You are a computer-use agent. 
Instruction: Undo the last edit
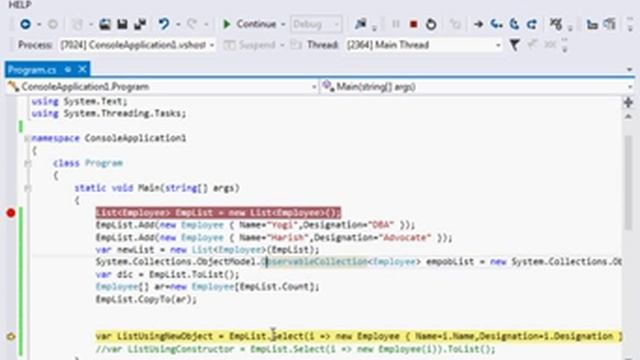pyautogui.click(x=164, y=24)
